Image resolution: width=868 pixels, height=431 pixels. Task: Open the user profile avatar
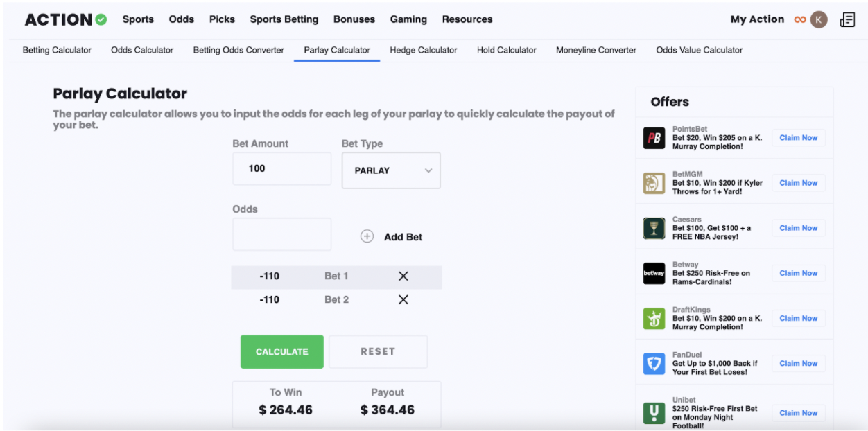[819, 19]
